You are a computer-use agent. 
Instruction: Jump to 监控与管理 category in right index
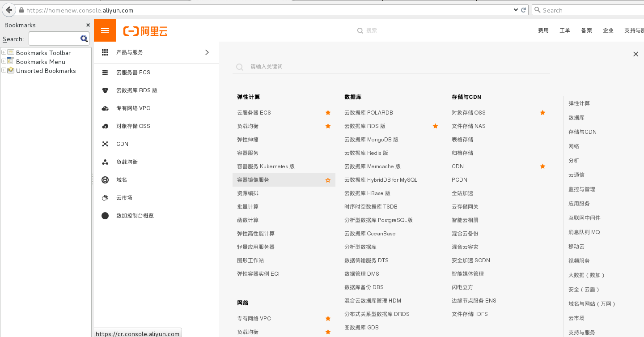tap(582, 189)
